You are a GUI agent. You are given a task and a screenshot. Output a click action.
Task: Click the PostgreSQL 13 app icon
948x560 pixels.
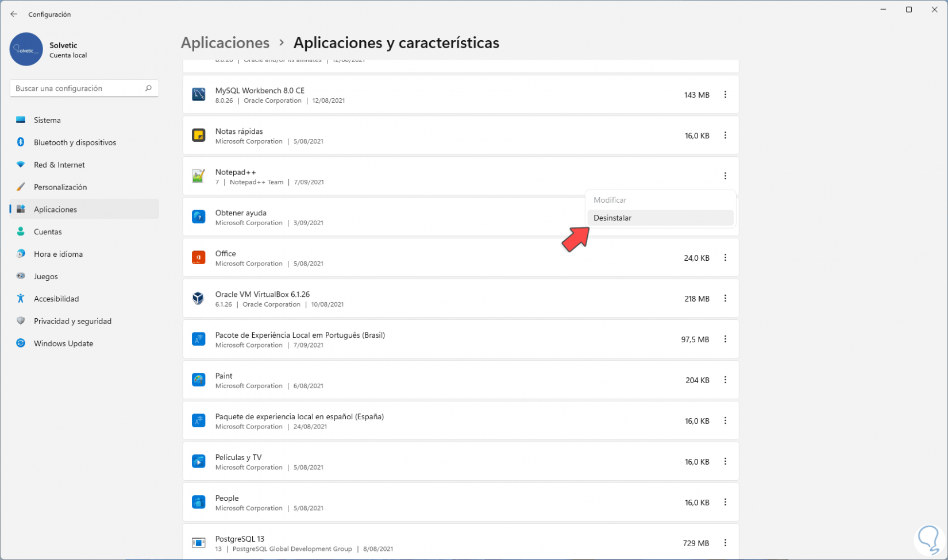[199, 543]
